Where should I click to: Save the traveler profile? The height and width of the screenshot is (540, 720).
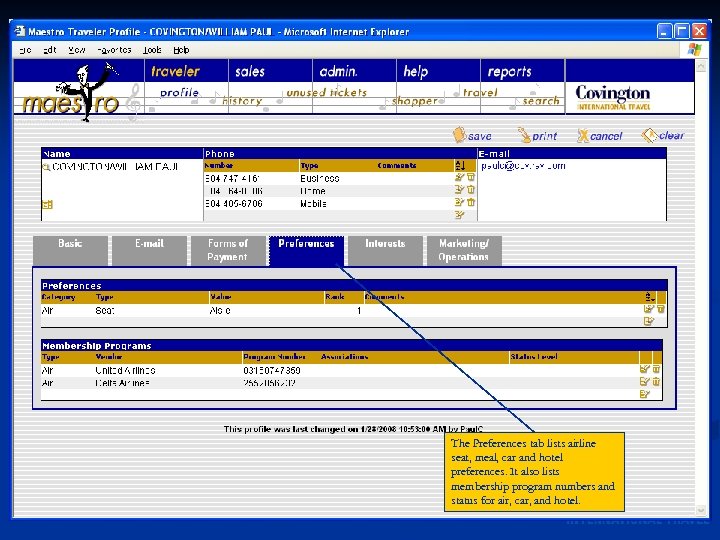[x=472, y=135]
